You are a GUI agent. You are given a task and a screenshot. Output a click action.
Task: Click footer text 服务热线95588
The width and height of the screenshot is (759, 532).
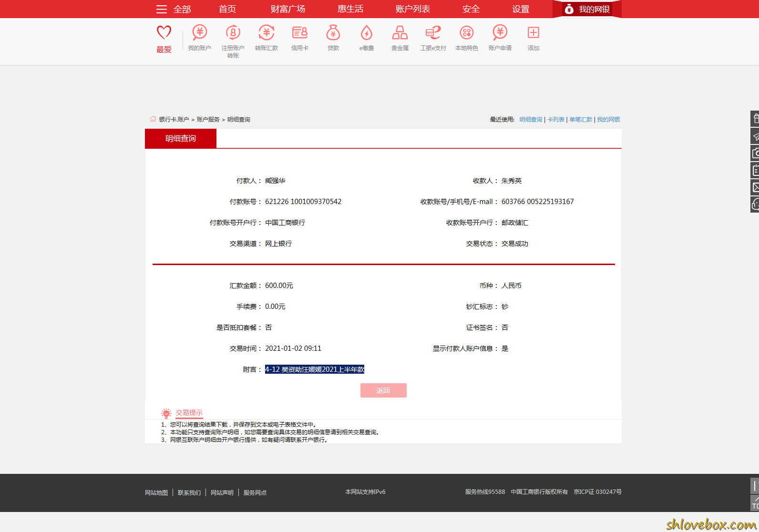coord(485,492)
